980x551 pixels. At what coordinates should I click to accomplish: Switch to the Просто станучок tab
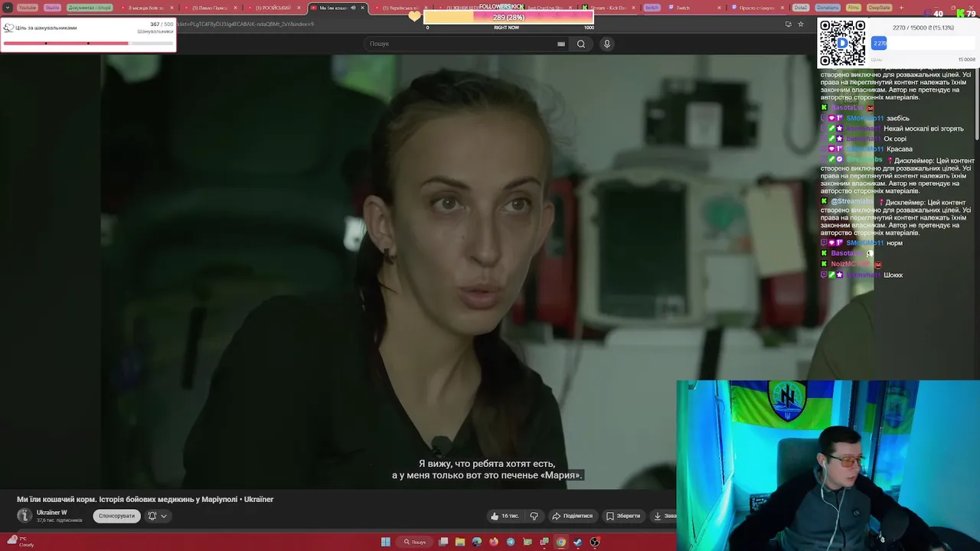[756, 8]
